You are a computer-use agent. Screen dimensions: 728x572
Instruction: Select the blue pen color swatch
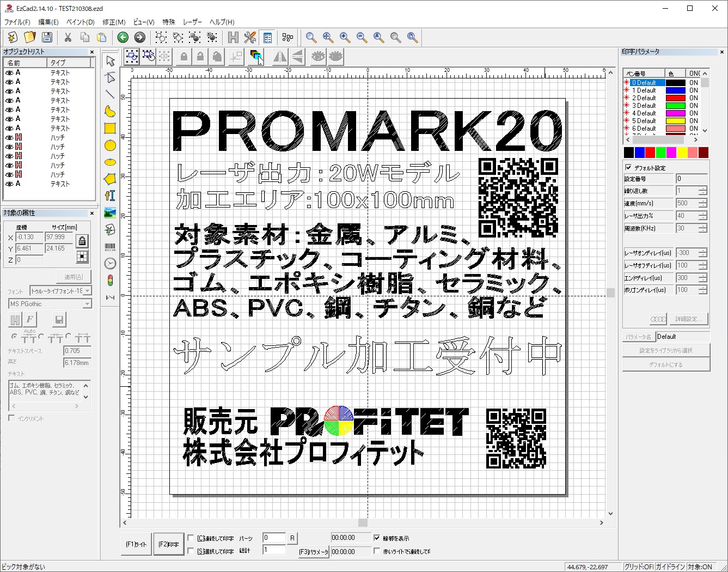(639, 153)
